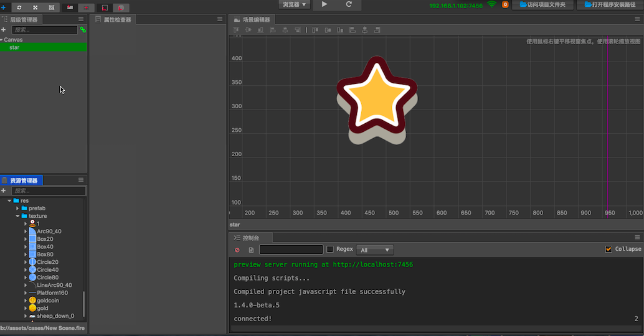
Task: Expand the goldcoin asset
Action: pyautogui.click(x=26, y=301)
